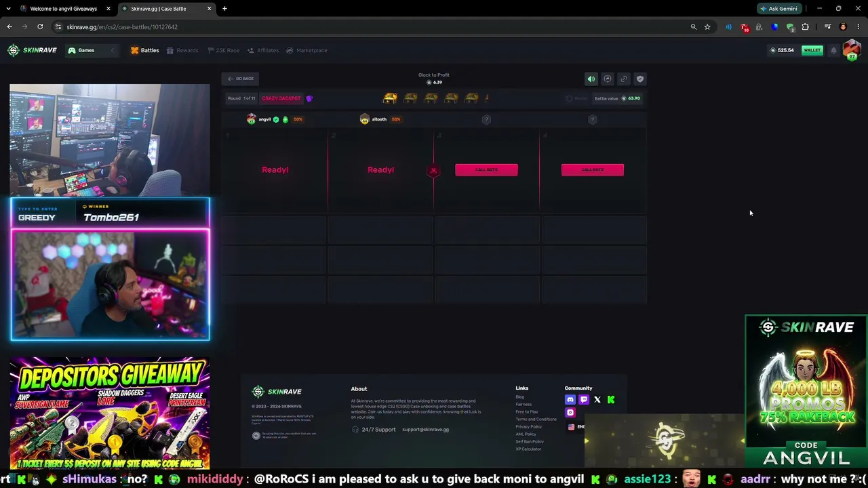The width and height of the screenshot is (868, 488).
Task: Collapse the Games sidebar chevron
Action: click(x=113, y=50)
